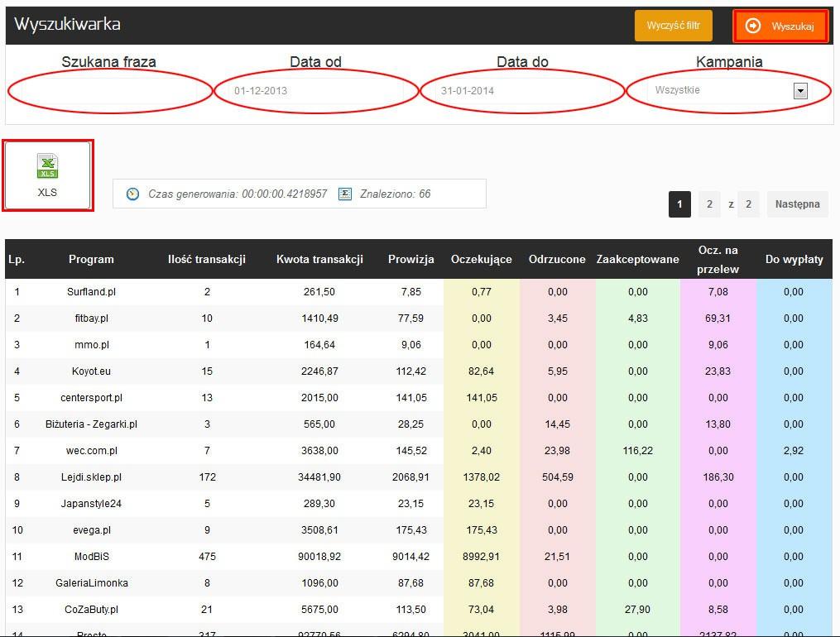Screen dimensions: 840x637
Task: Click the sum icon beside Znaleziono
Action: click(345, 194)
